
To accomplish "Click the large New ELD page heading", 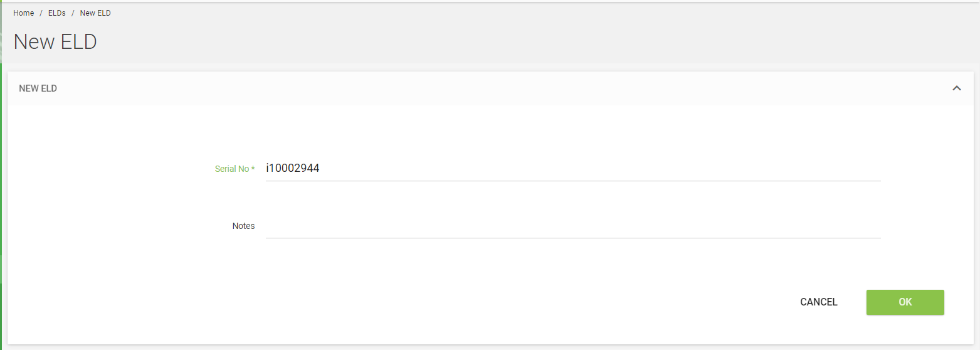I will tap(55, 42).
